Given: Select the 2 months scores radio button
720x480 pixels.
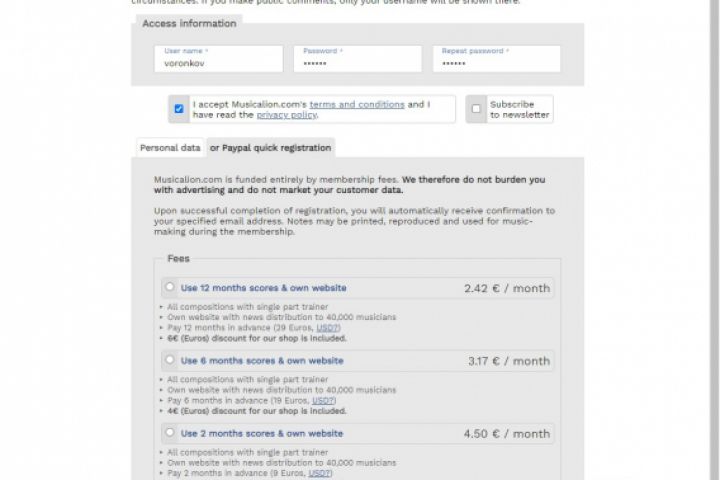Looking at the screenshot, I should pos(169,433).
